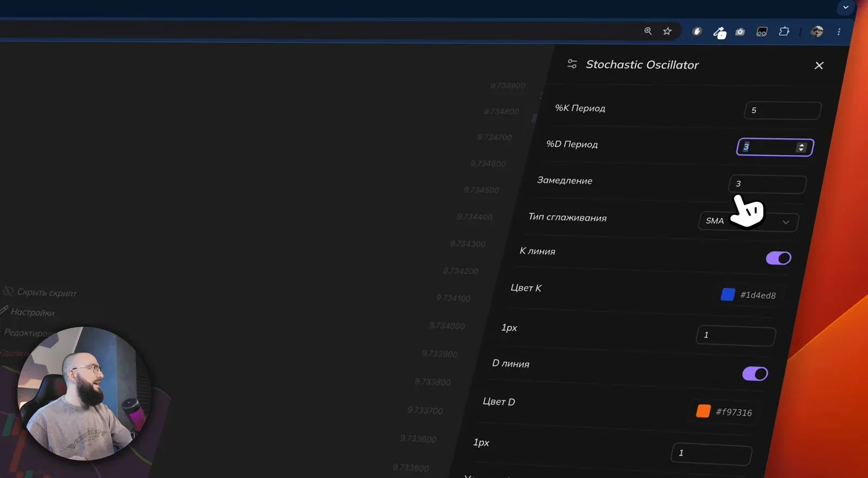This screenshot has width=868, height=478.
Task: Open the Тип сглаживания SMA dropdown
Action: [x=748, y=221]
